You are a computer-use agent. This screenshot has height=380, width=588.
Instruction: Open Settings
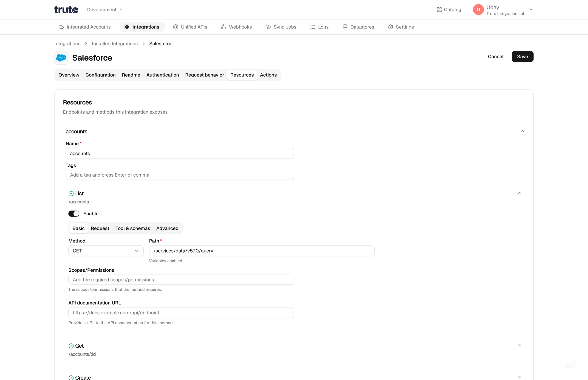point(401,27)
